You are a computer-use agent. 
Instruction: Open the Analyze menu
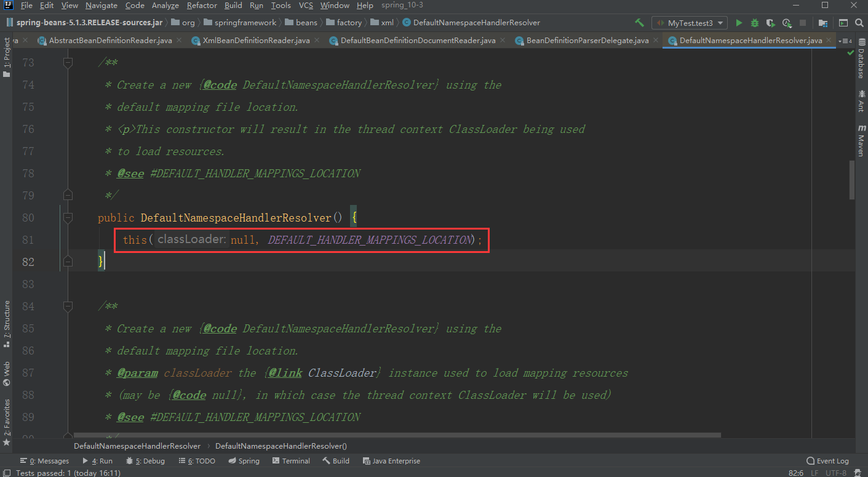pos(164,6)
